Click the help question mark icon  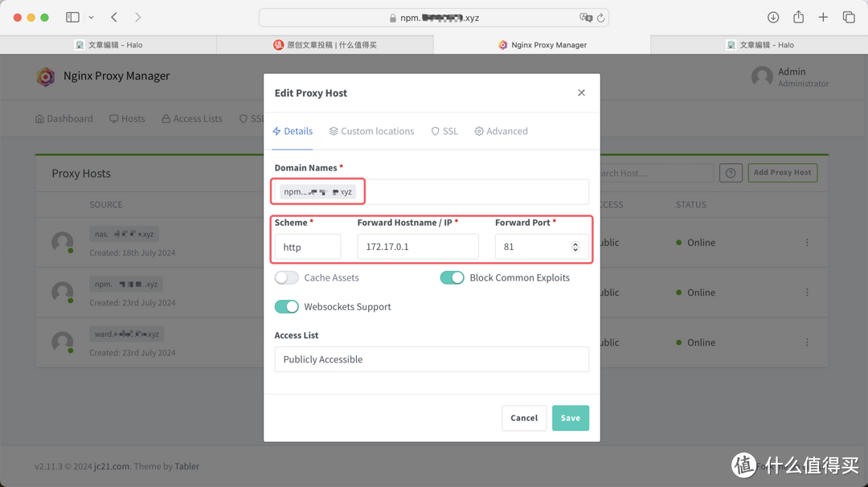pyautogui.click(x=731, y=172)
